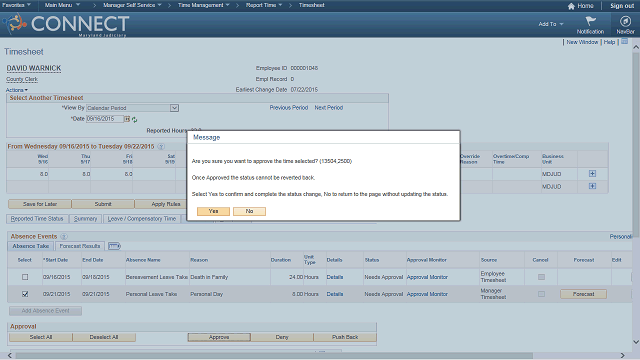Expand Report Time breadcrumb menu
Image resolution: width=640 pixels, height=360 pixels.
coord(264,5)
